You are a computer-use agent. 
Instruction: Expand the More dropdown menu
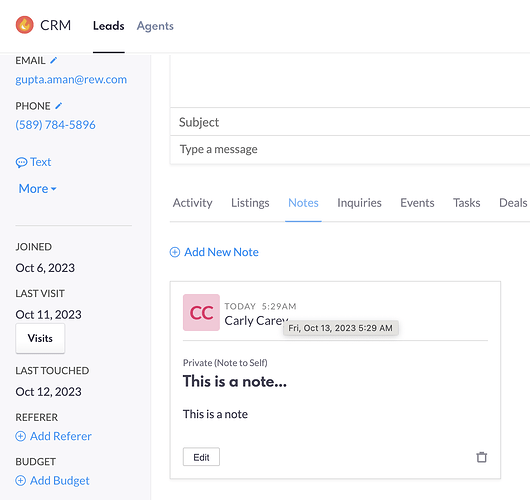tap(38, 189)
